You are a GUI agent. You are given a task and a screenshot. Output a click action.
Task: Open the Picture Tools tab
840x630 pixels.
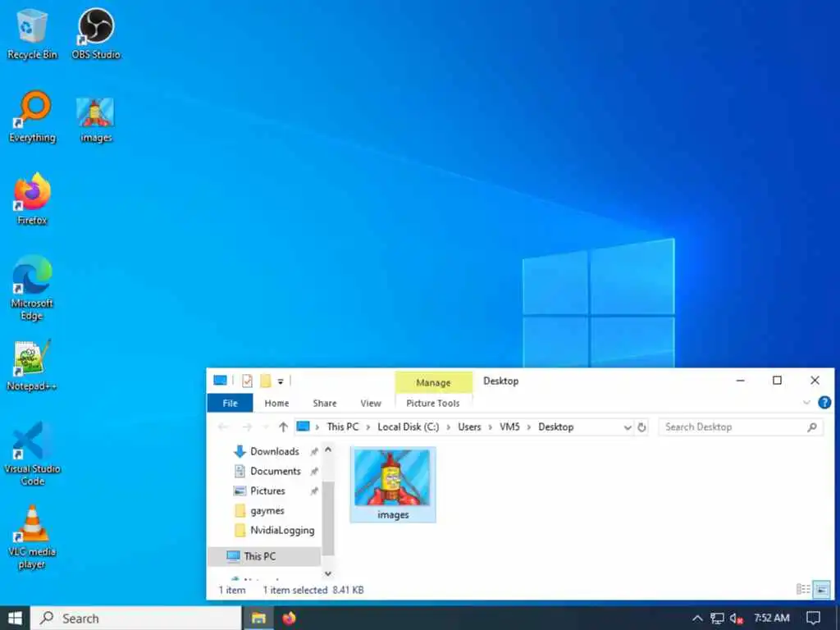click(x=433, y=404)
